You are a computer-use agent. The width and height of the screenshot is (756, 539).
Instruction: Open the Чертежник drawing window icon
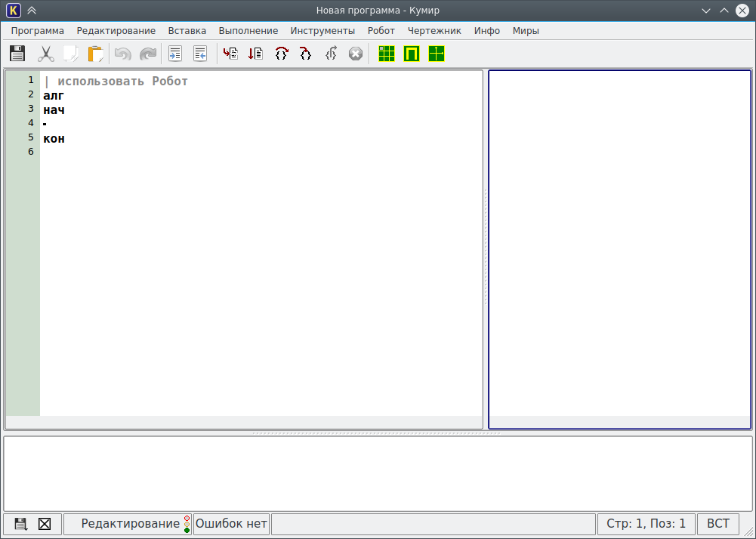(437, 54)
